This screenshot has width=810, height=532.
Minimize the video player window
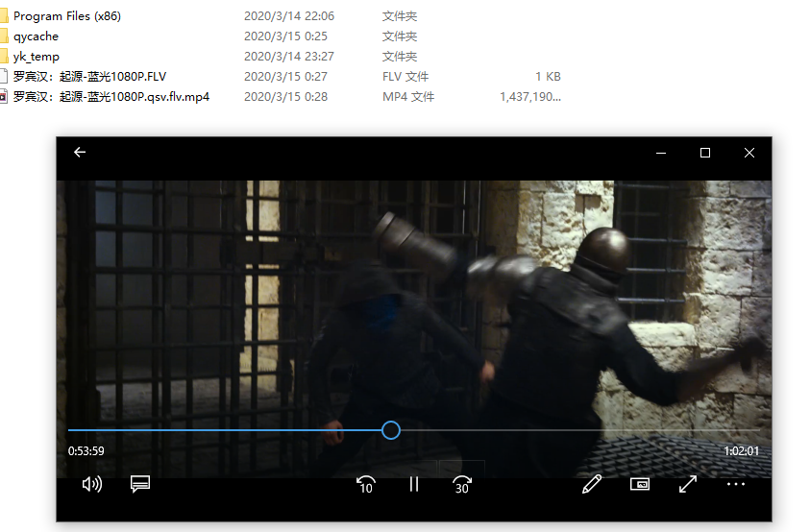[x=661, y=153]
